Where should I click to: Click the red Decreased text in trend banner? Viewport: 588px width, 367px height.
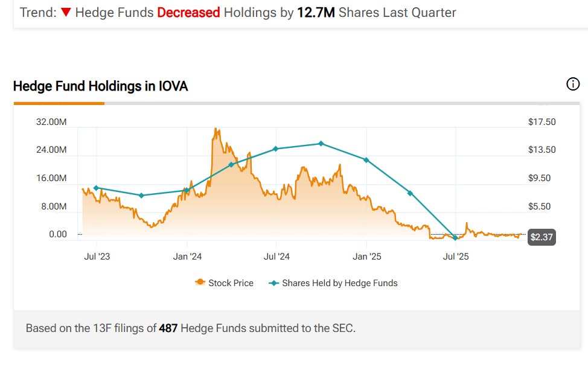point(188,13)
